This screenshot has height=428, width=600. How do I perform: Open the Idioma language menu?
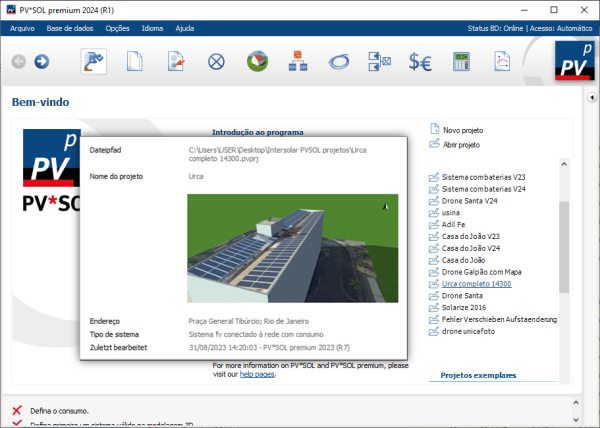tap(153, 28)
